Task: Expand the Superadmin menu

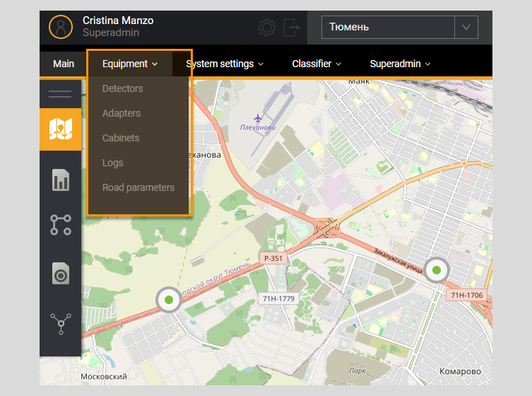Action: 400,64
